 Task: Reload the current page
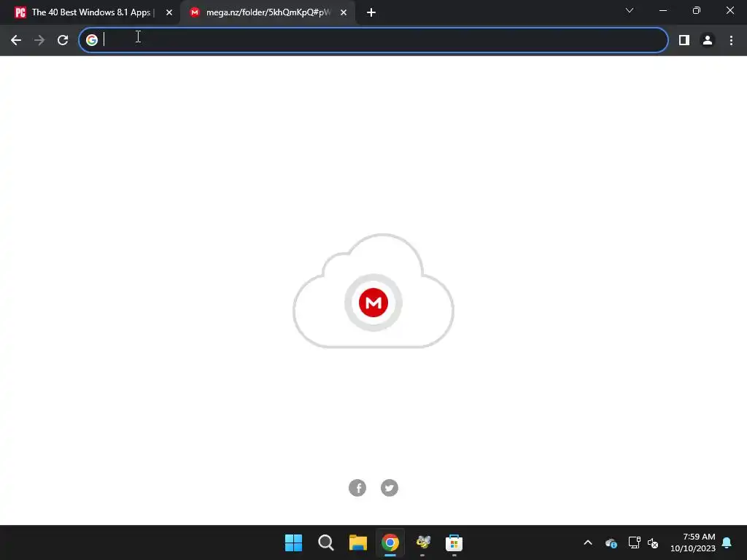coord(63,40)
